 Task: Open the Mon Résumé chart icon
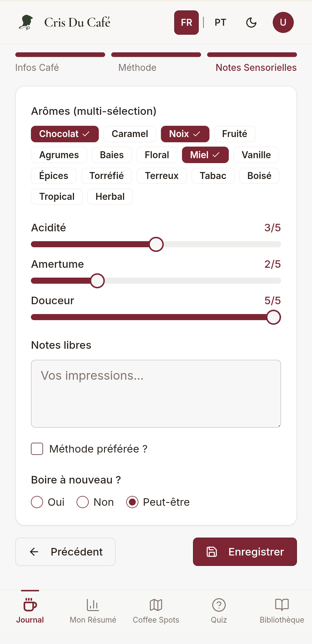coord(93,605)
